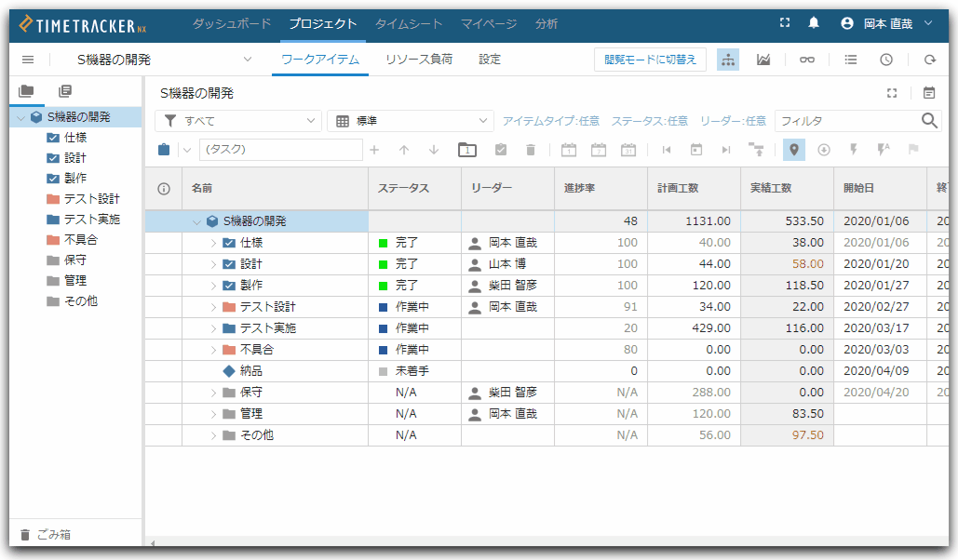958x560 pixels.
Task: Delete the item with the trash toolbar icon
Action: tap(531, 150)
